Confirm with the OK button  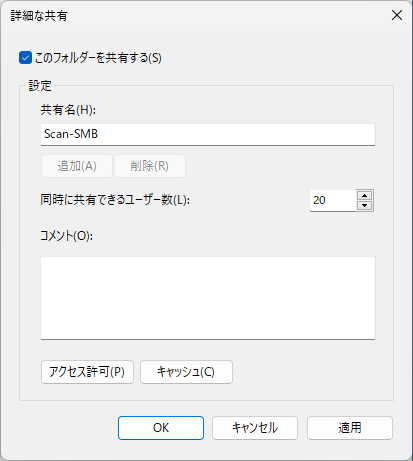[x=161, y=428]
